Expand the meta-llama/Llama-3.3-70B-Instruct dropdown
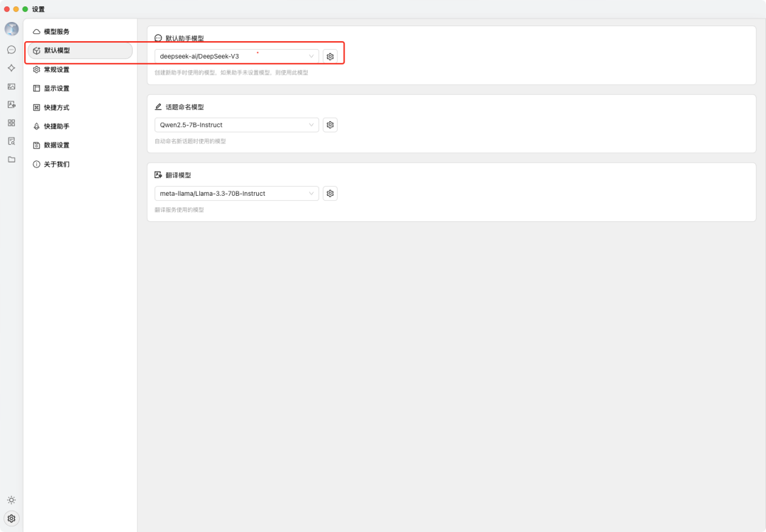 coord(236,194)
